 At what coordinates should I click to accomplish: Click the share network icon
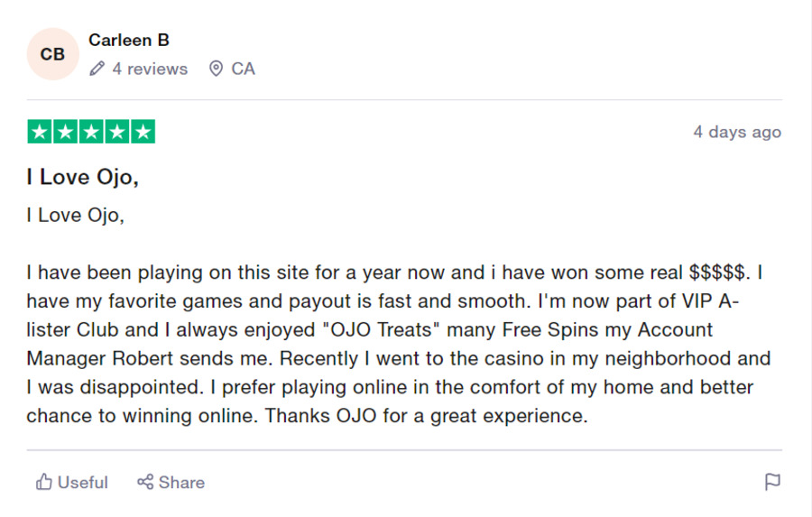click(x=145, y=482)
